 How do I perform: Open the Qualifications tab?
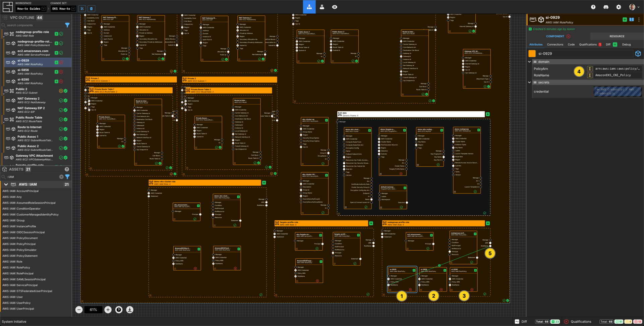click(590, 45)
